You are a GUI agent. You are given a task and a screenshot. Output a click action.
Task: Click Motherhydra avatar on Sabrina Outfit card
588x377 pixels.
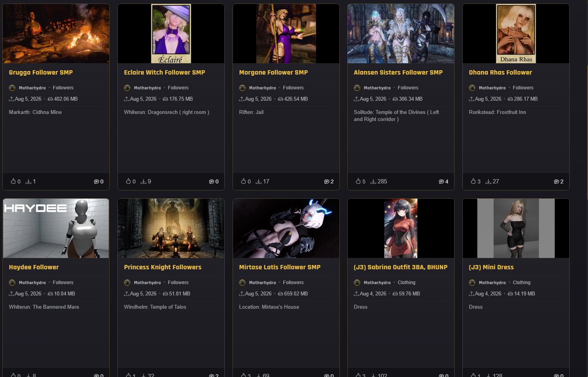[x=357, y=283]
